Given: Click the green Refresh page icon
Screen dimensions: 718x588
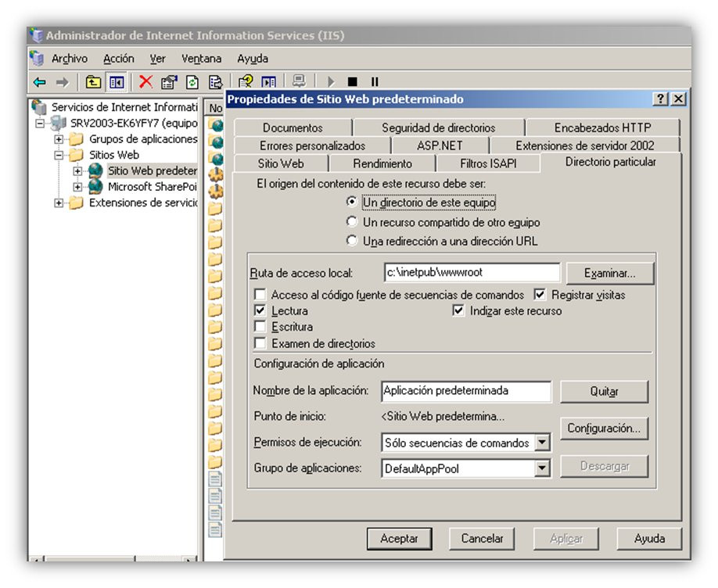Looking at the screenshot, I should (x=192, y=82).
